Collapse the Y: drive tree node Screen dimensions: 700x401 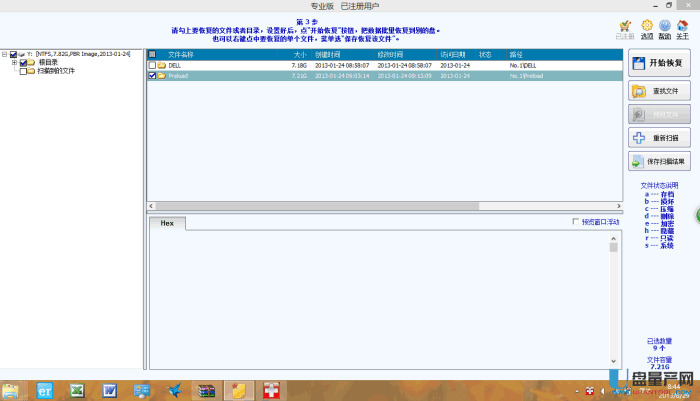coord(4,54)
